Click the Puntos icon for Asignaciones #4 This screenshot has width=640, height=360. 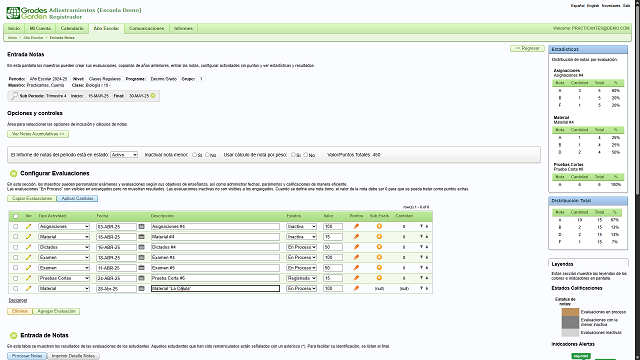356,226
